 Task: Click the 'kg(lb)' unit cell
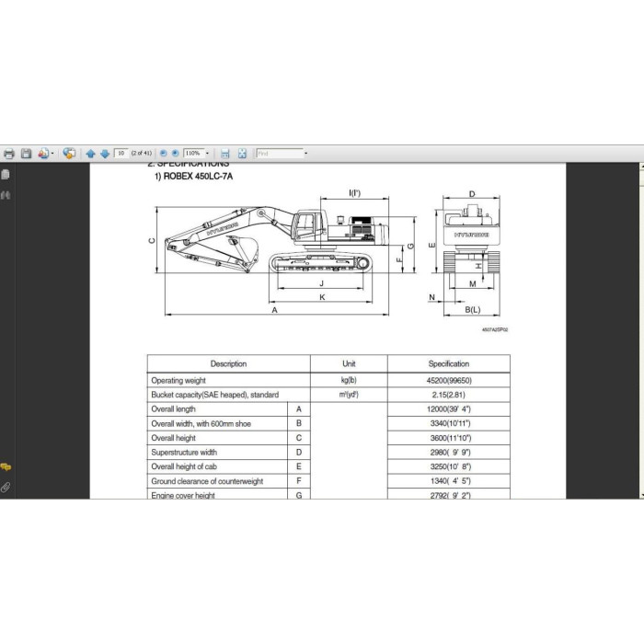(349, 380)
